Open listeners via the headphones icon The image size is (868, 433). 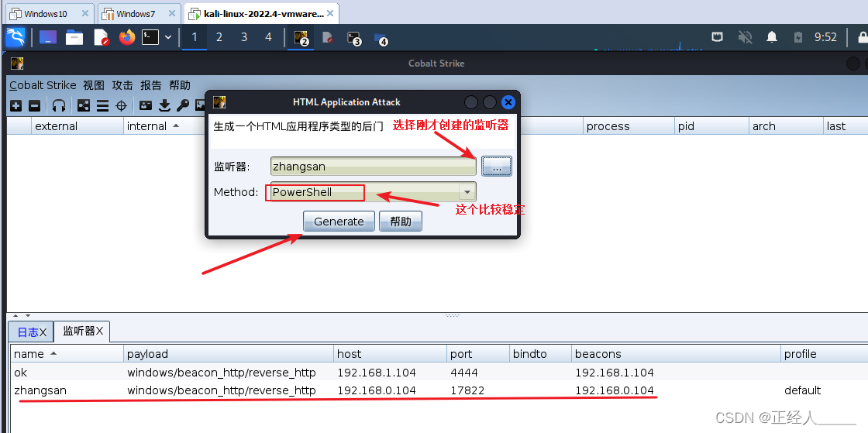tap(59, 105)
